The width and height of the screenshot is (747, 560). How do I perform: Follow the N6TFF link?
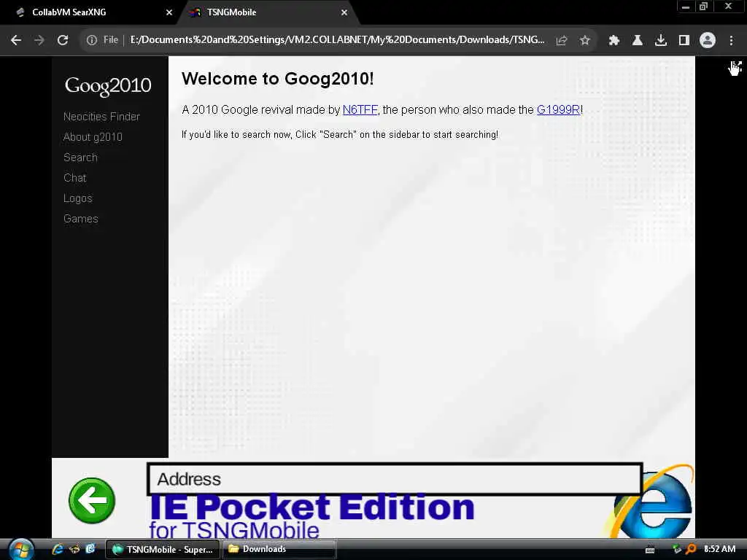[360, 110]
